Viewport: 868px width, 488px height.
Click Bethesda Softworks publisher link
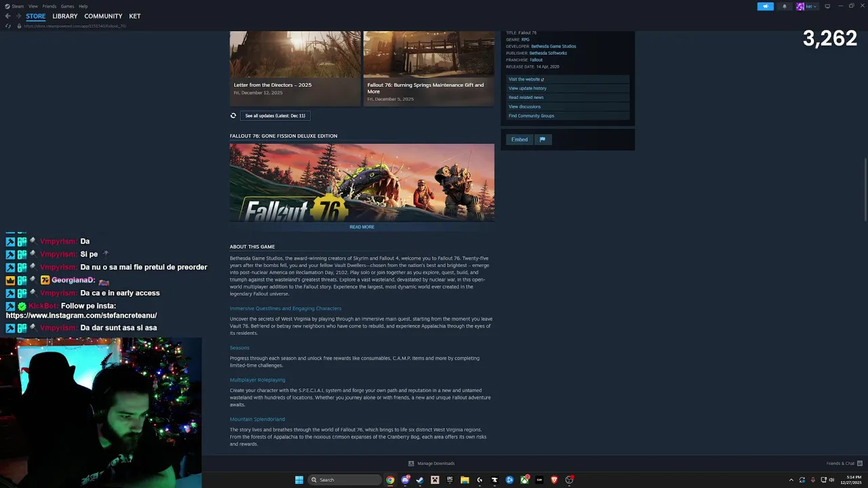(548, 54)
